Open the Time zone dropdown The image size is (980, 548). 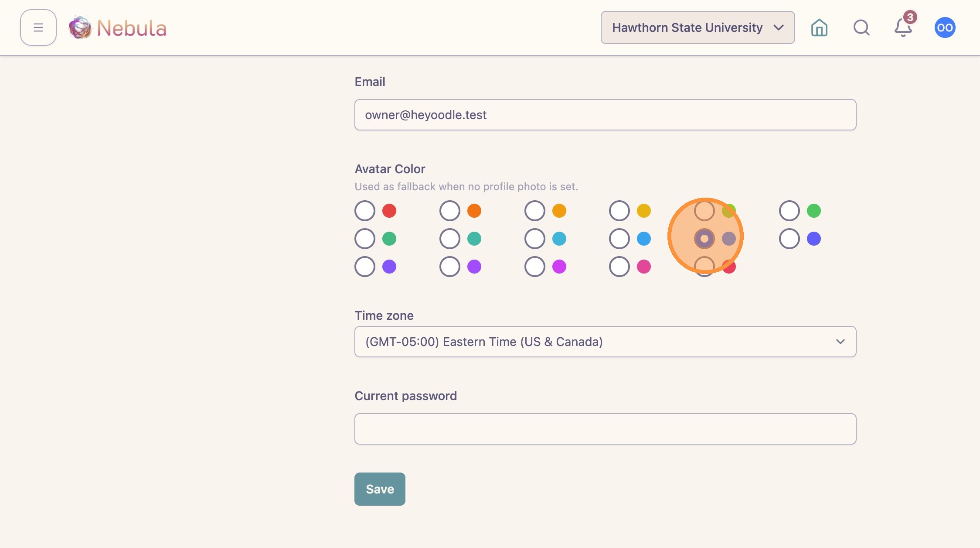click(605, 342)
